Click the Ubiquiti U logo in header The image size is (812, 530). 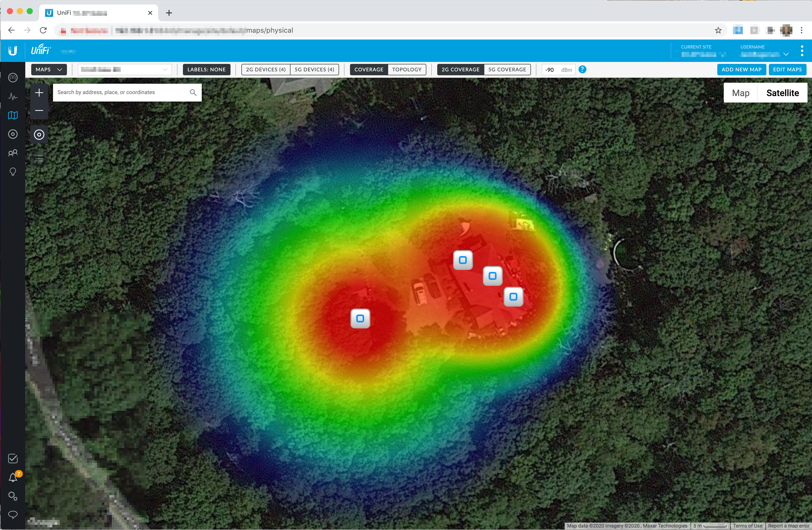tap(13, 51)
